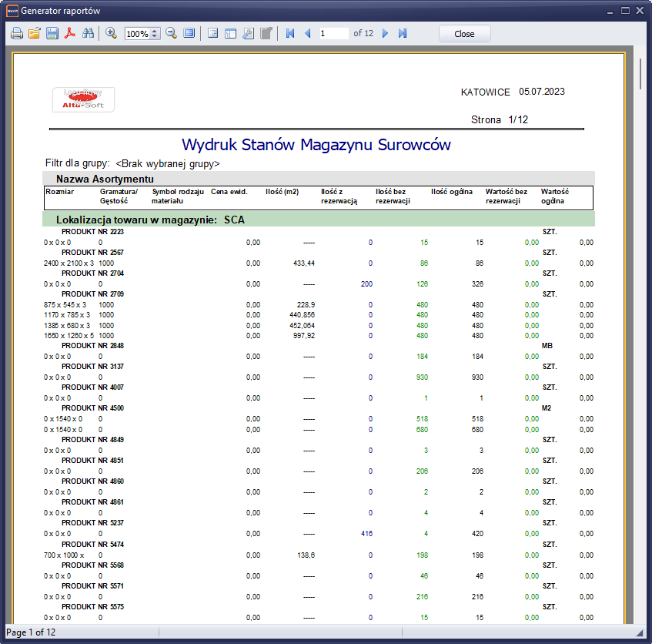Open the page settings icon
Screen dimensions: 652x644
248,34
